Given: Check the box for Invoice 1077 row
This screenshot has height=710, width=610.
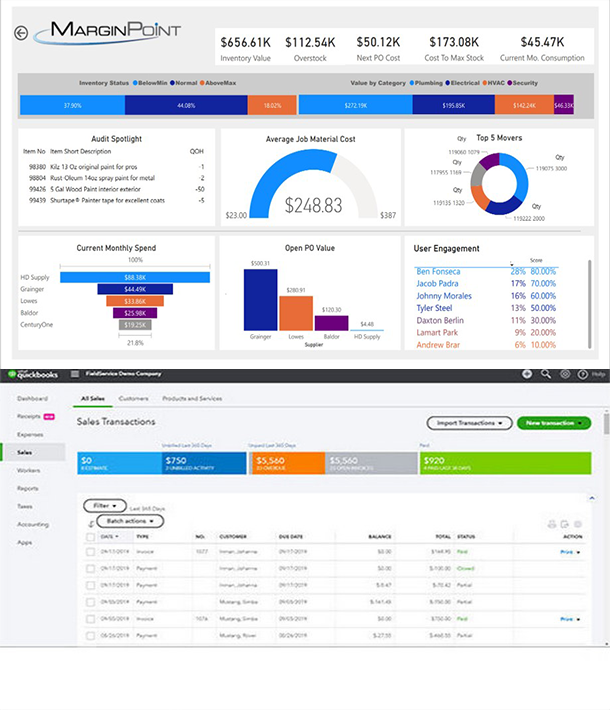Looking at the screenshot, I should pyautogui.click(x=91, y=552).
